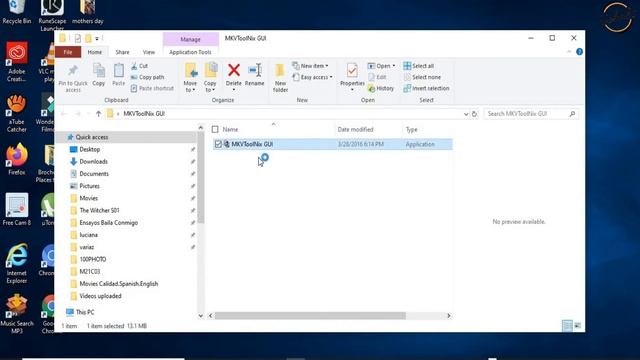Click the Help question mark icon
Viewport: 640px width, 360px height.
[x=579, y=52]
